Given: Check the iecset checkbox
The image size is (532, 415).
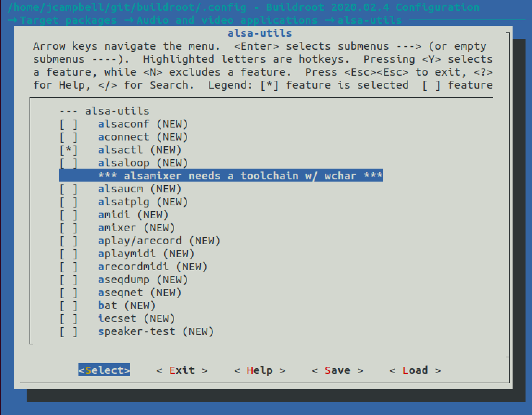Looking at the screenshot, I should (x=68, y=319).
